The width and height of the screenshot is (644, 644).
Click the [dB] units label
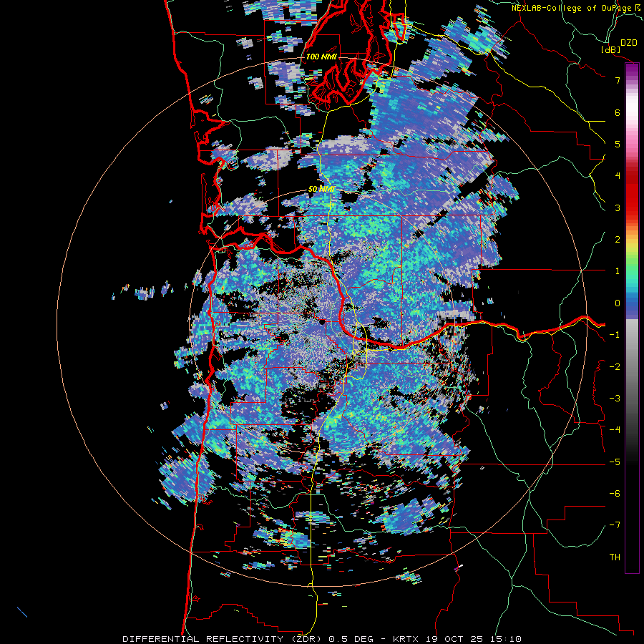pos(611,50)
